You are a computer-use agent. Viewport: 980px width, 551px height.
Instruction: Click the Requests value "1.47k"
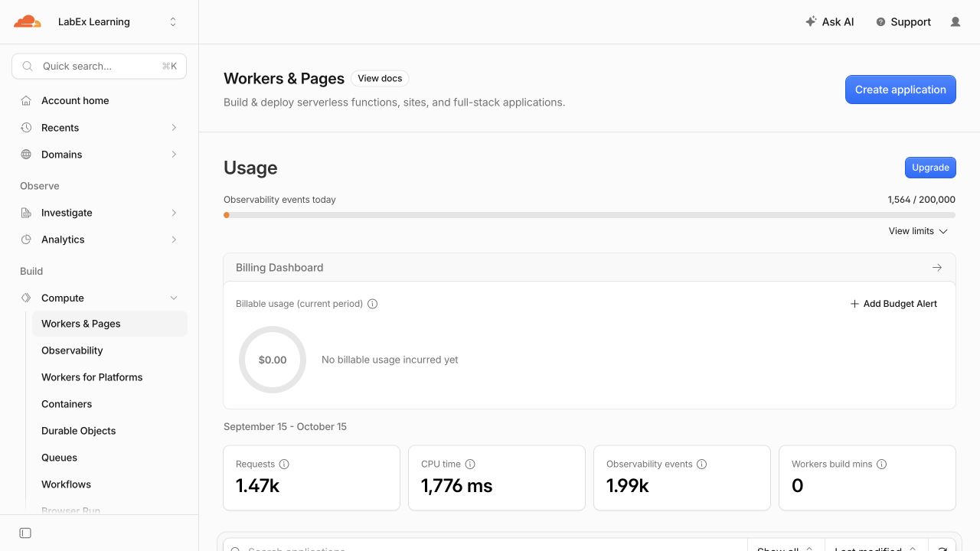tap(258, 486)
